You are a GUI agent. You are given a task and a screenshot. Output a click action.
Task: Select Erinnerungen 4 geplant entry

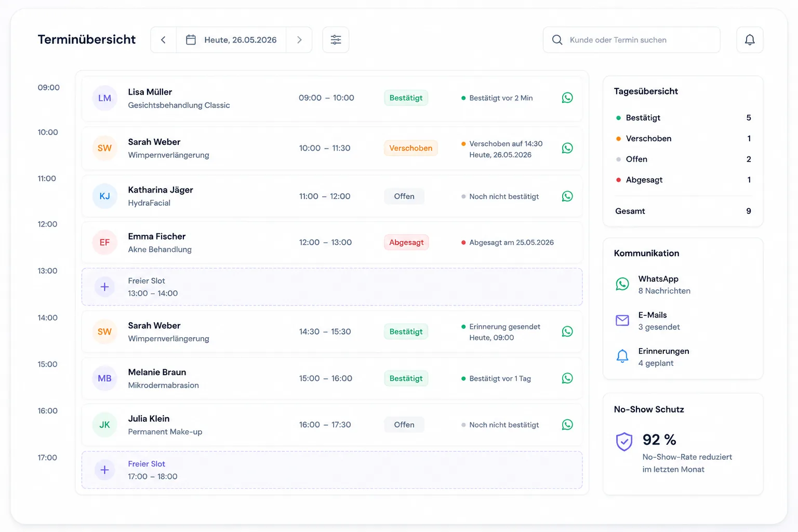(652, 357)
